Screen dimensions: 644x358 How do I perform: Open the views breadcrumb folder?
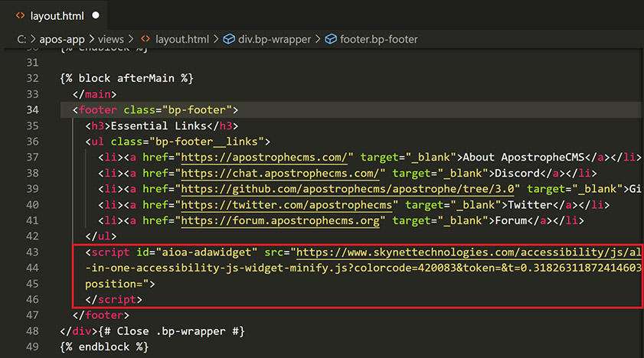click(111, 39)
